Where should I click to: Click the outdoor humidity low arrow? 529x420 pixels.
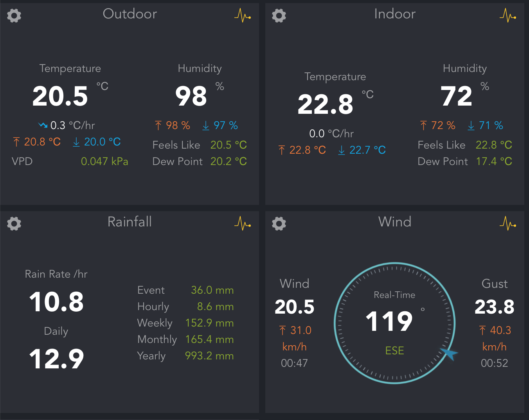[206, 126]
